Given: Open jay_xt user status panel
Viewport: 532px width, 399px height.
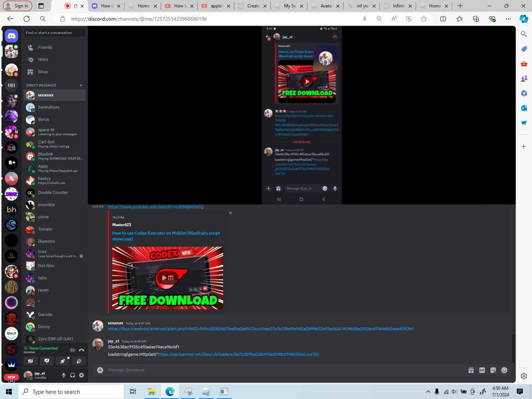Looking at the screenshot, I should tap(40, 375).
